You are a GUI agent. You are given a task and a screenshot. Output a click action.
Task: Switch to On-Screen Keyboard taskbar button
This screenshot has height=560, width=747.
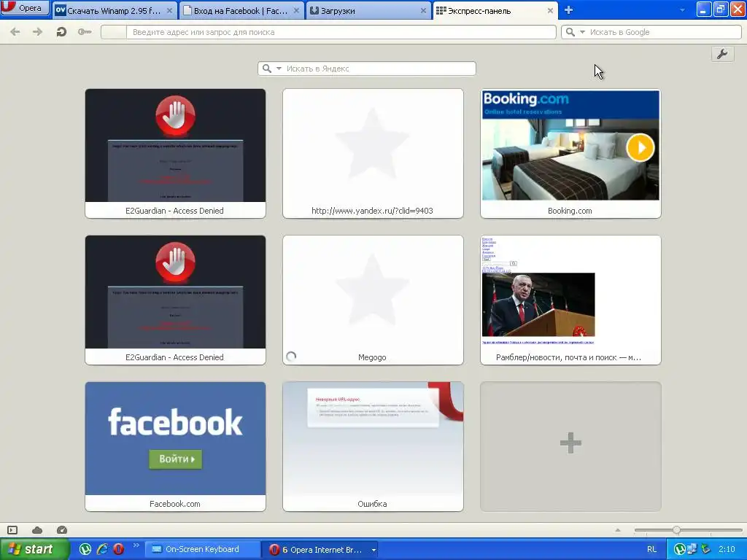click(201, 550)
